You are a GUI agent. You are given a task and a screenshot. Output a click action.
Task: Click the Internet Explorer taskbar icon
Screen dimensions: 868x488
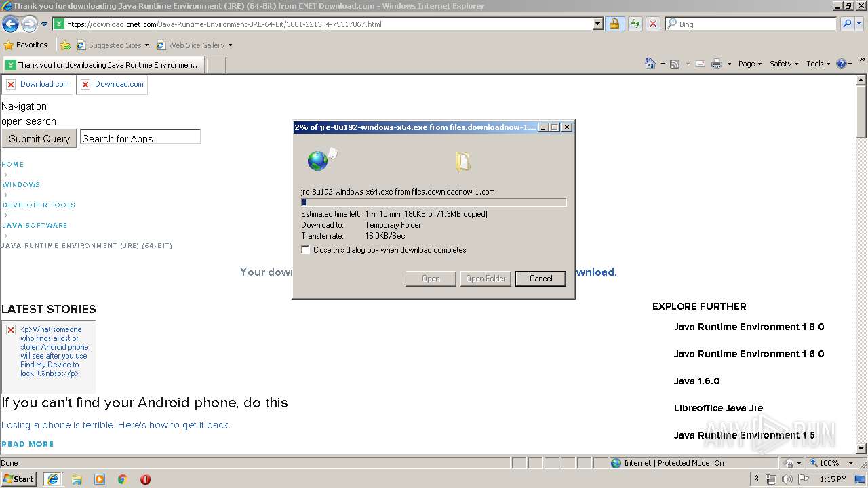(x=53, y=479)
